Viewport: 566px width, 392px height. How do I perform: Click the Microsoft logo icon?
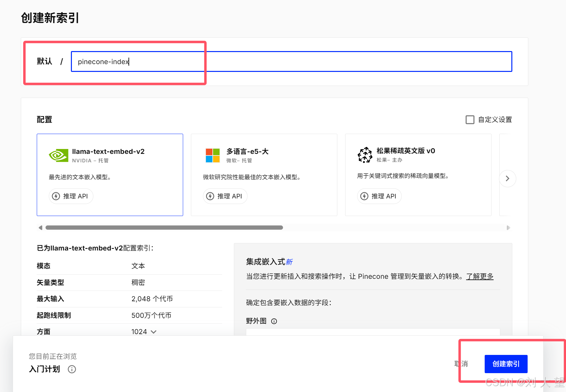[x=213, y=155]
